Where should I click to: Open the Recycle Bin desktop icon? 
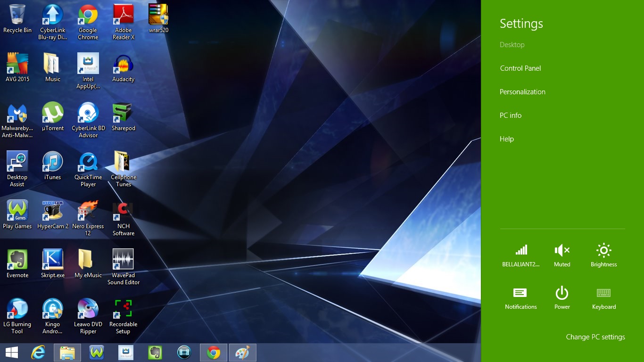[17, 19]
